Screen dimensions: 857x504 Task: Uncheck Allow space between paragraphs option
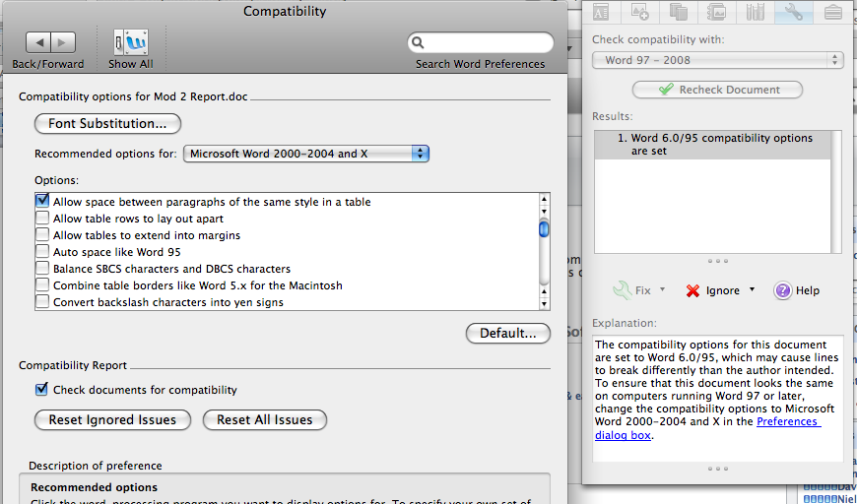[x=42, y=201]
